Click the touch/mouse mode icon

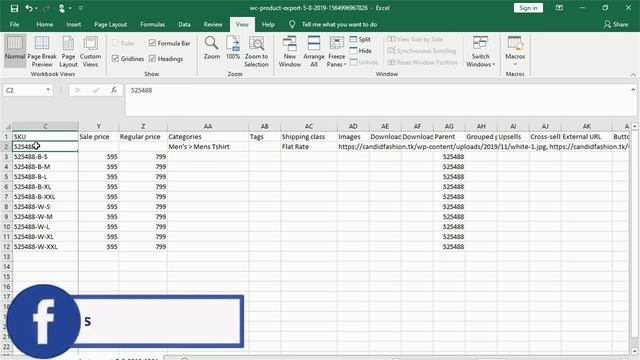62,8
